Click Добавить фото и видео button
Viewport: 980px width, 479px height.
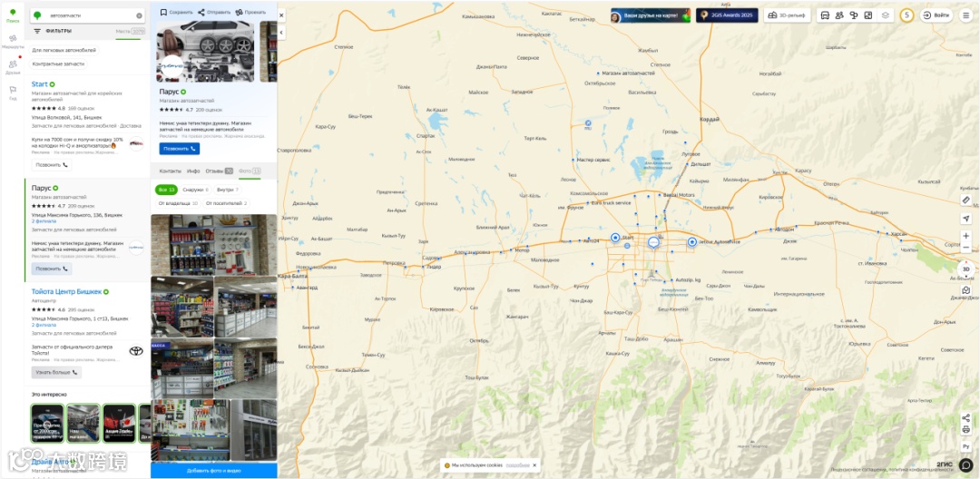pos(214,471)
